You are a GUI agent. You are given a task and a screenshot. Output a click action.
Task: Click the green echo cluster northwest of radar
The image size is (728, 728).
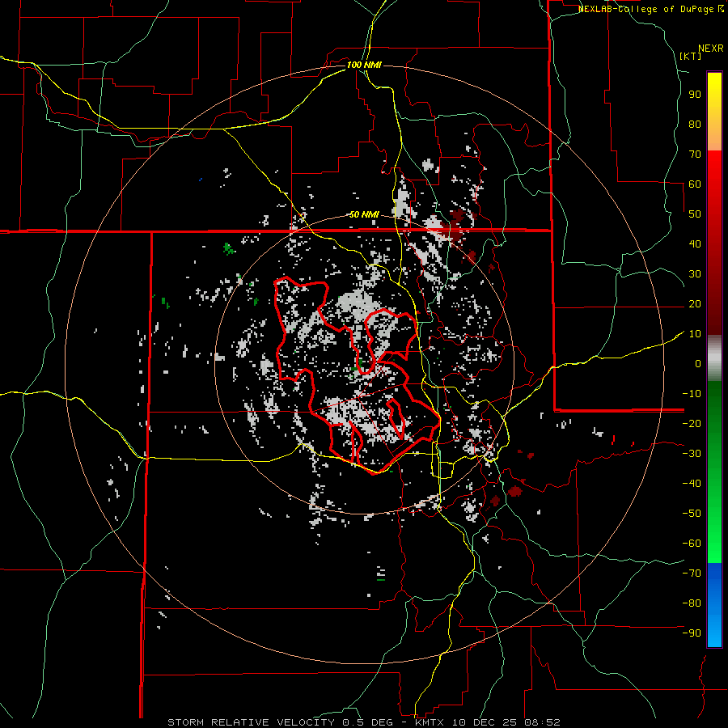[x=229, y=248]
